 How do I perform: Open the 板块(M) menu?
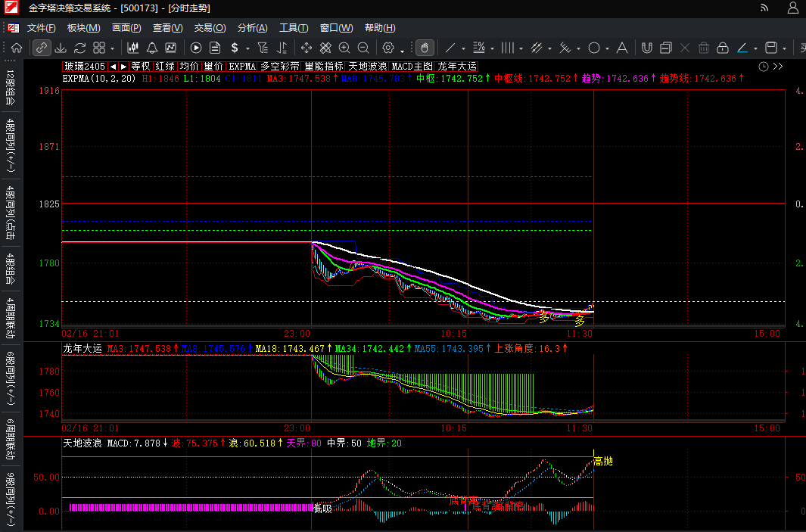click(83, 28)
